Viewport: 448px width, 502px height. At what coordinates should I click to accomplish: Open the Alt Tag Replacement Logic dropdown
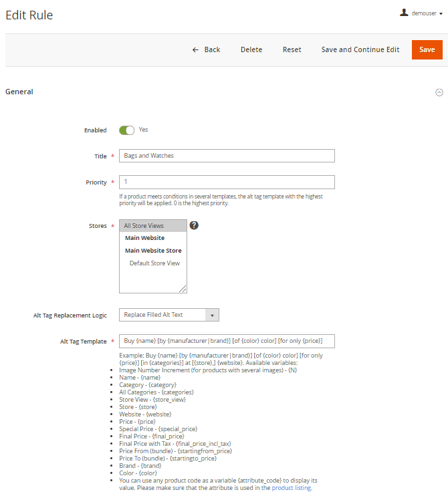tap(169, 315)
